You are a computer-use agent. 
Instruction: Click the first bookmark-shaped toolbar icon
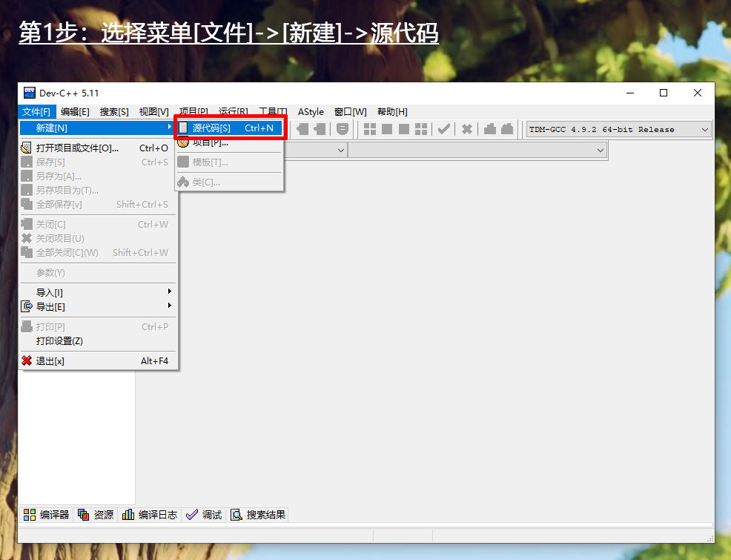pos(302,129)
